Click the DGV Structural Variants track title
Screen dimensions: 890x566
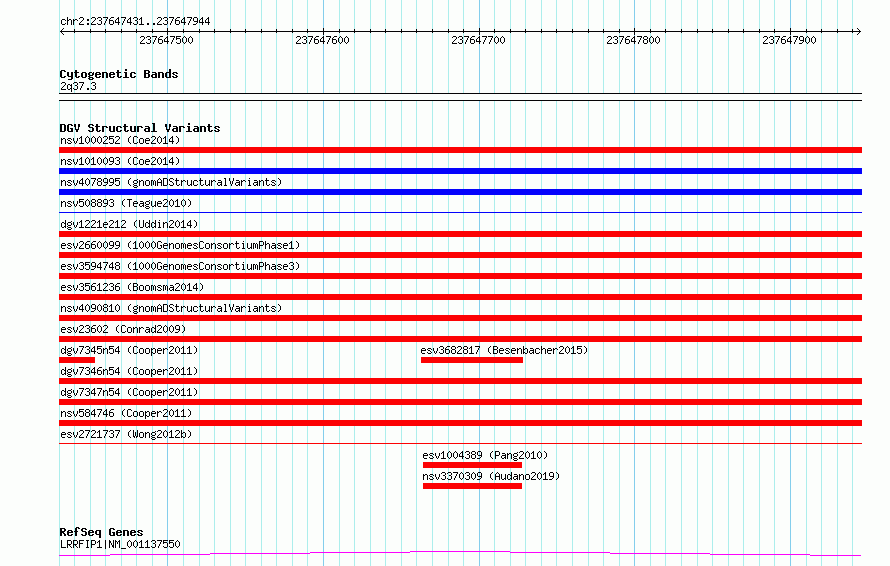tap(140, 128)
